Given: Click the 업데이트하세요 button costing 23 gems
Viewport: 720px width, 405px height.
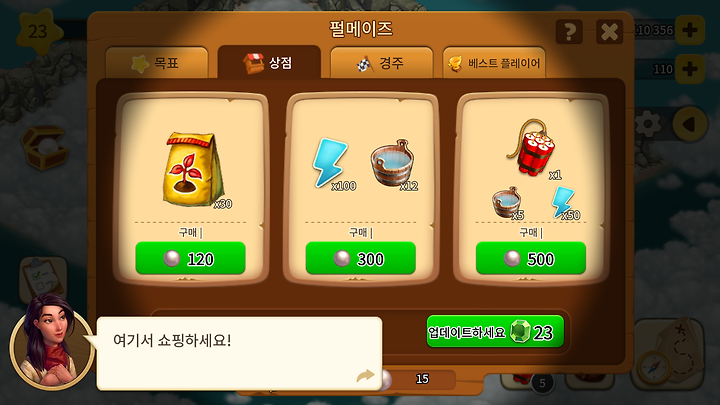Looking at the screenshot, I should (495, 332).
